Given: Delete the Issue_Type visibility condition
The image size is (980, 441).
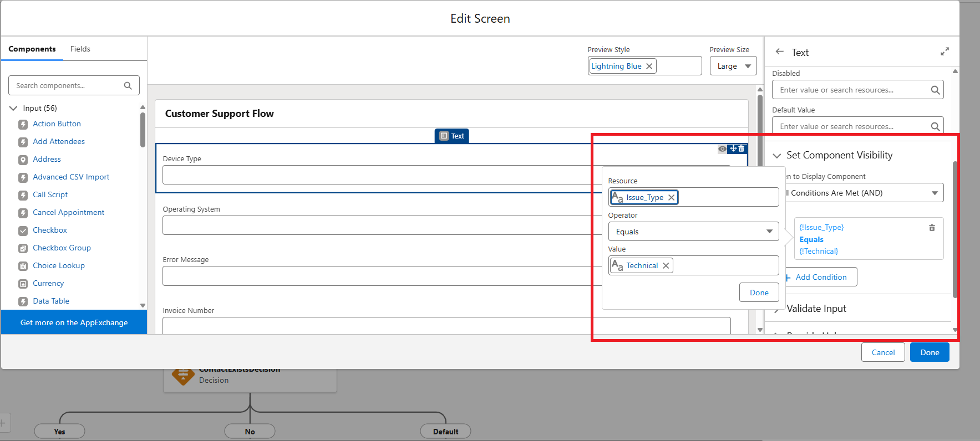Looking at the screenshot, I should [932, 228].
